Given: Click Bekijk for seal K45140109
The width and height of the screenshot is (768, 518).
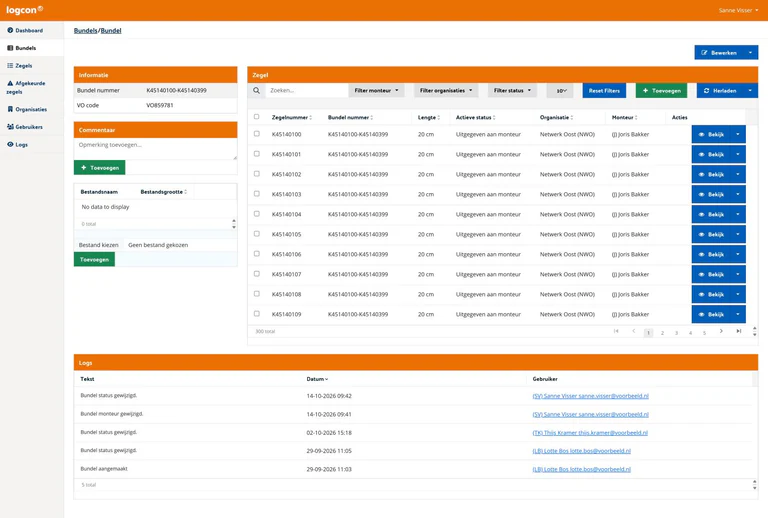Looking at the screenshot, I should coord(711,314).
